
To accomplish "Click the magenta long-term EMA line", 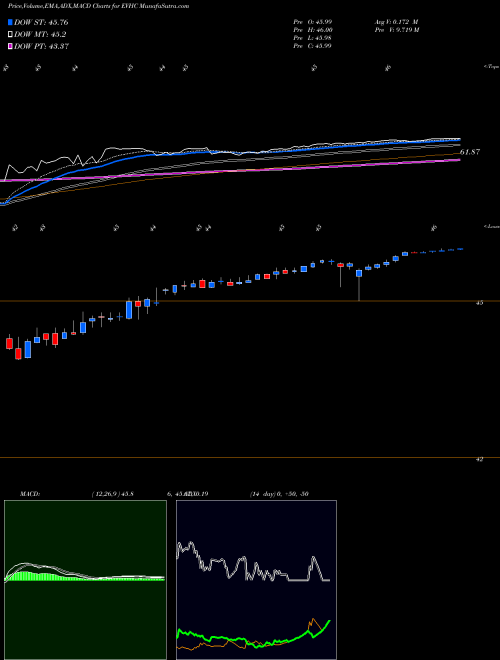I will [231, 170].
